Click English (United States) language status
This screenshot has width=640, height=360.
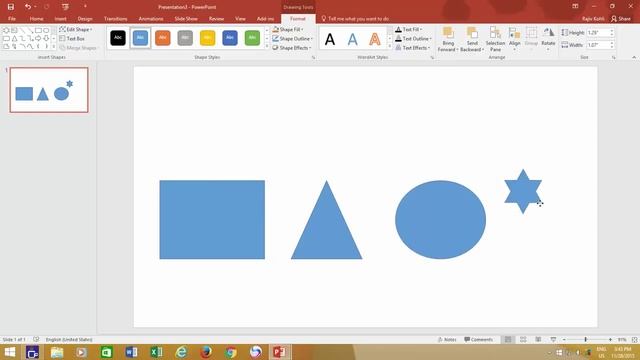click(69, 339)
